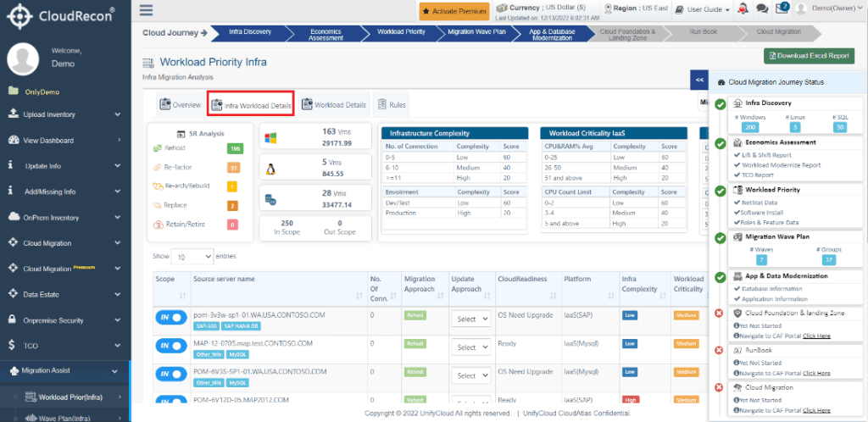868x422 pixels.
Task: Click the CloudRecon logo
Action: [60, 15]
